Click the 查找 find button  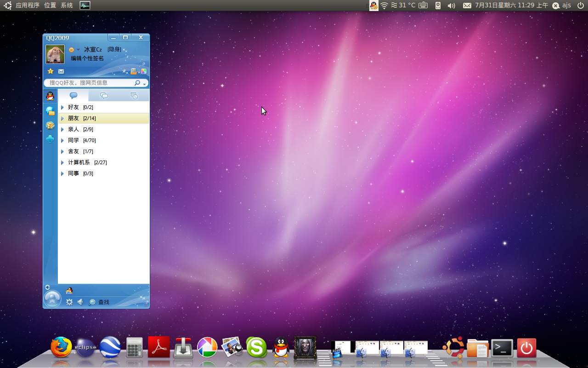pyautogui.click(x=99, y=302)
